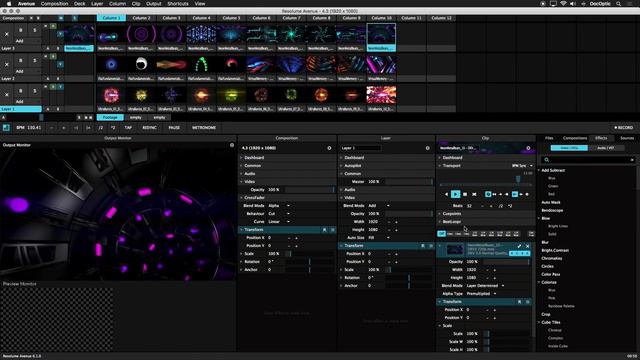
Task: Close the composition Transform effect icon
Action: [x=333, y=230]
